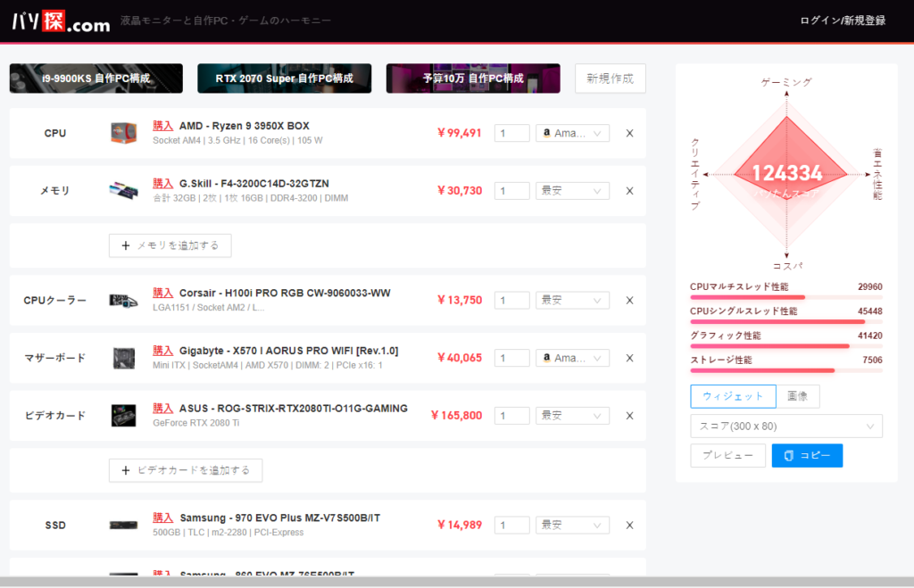The width and height of the screenshot is (914, 588).
Task: Click the horizontal scrollbar at page bottom
Action: coord(457,582)
